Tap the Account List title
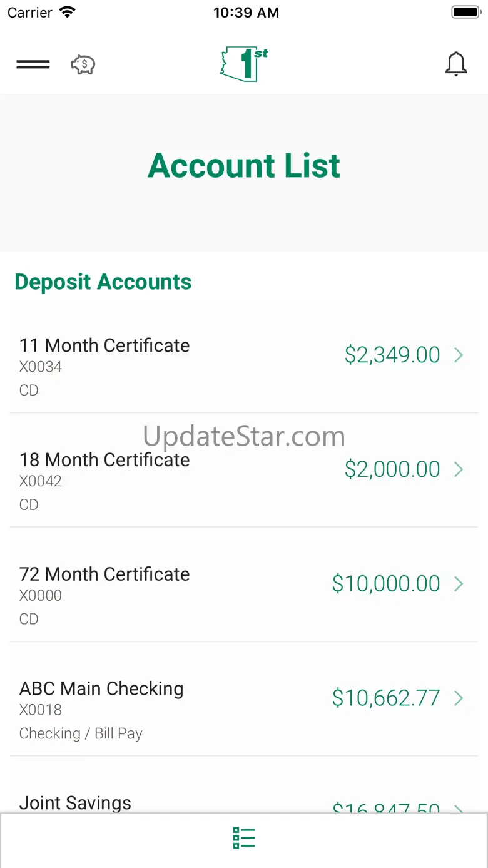Screen dimensions: 488x868 [244, 166]
